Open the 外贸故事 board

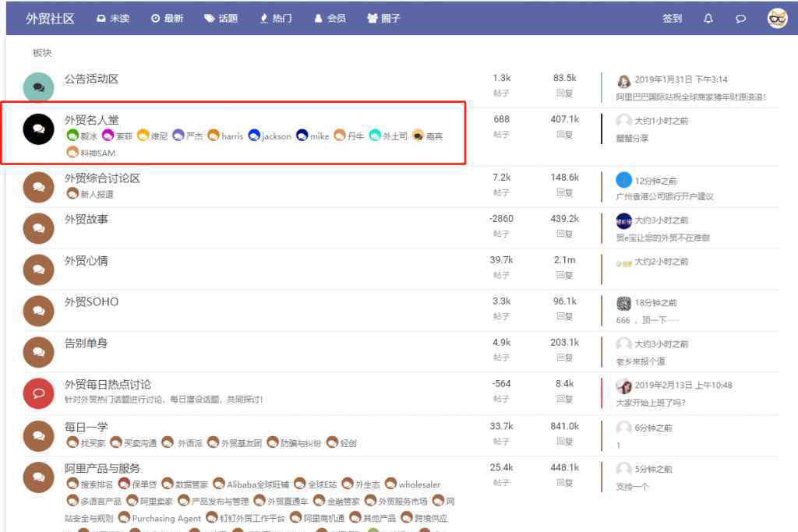pyautogui.click(x=87, y=220)
